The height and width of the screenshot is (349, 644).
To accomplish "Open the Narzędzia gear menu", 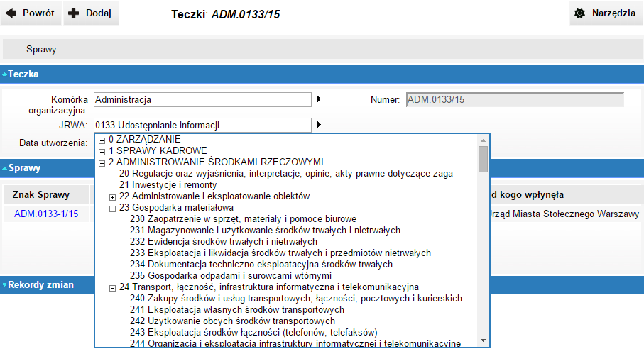I will pos(606,13).
